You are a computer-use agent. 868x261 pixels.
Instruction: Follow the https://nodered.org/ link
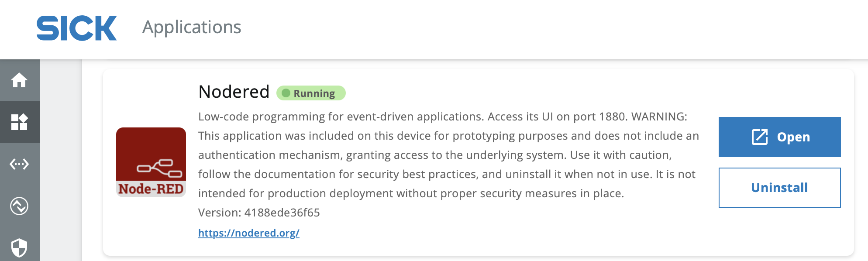248,233
